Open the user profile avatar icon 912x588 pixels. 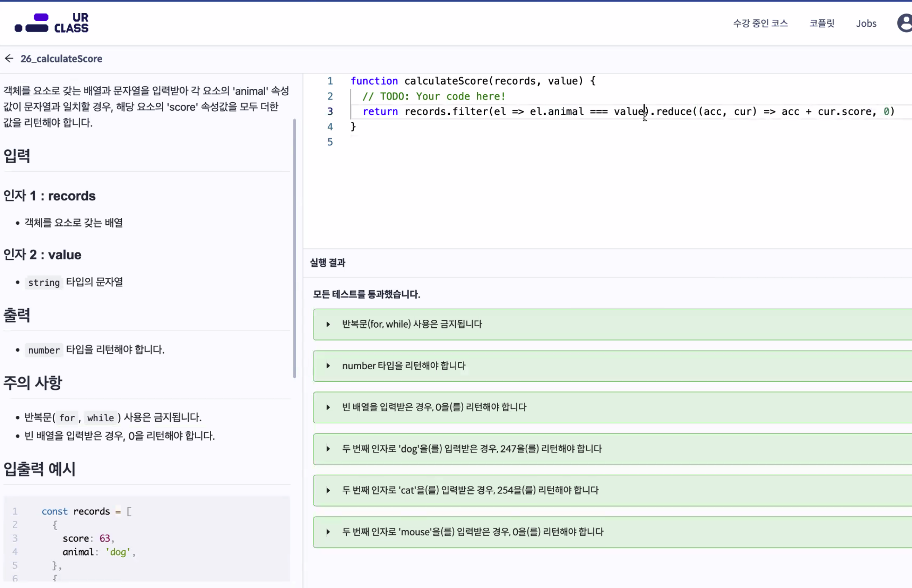click(x=905, y=23)
